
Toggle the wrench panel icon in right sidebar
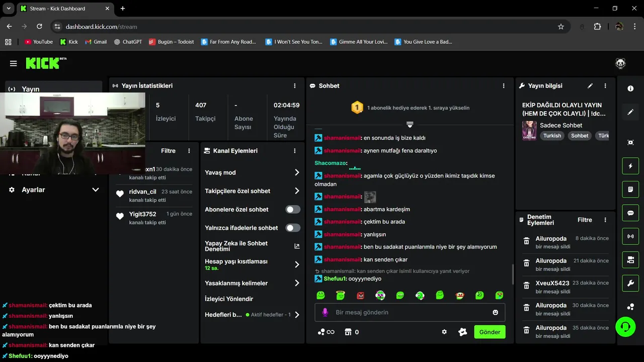(630, 283)
